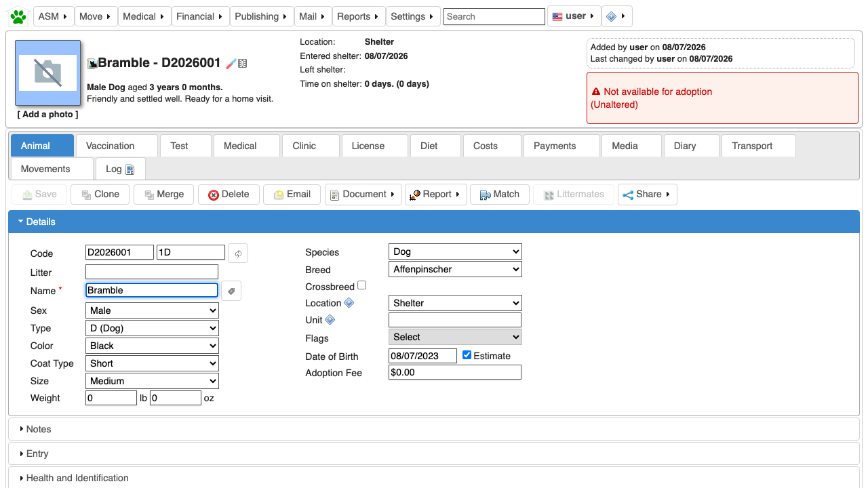Viewport: 868px width, 488px height.
Task: Collapse the Details section header
Action: point(434,222)
